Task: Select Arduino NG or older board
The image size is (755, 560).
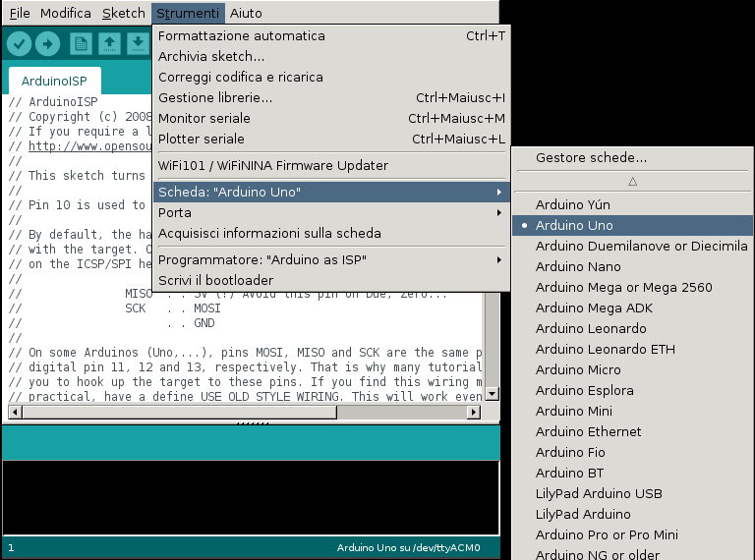Action: click(x=633, y=553)
